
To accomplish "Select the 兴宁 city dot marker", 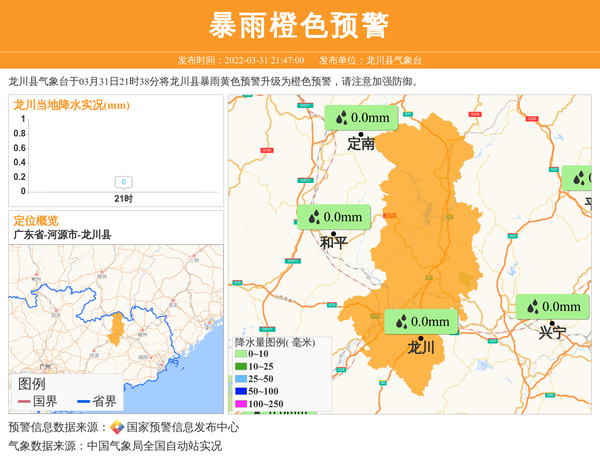I will (551, 322).
